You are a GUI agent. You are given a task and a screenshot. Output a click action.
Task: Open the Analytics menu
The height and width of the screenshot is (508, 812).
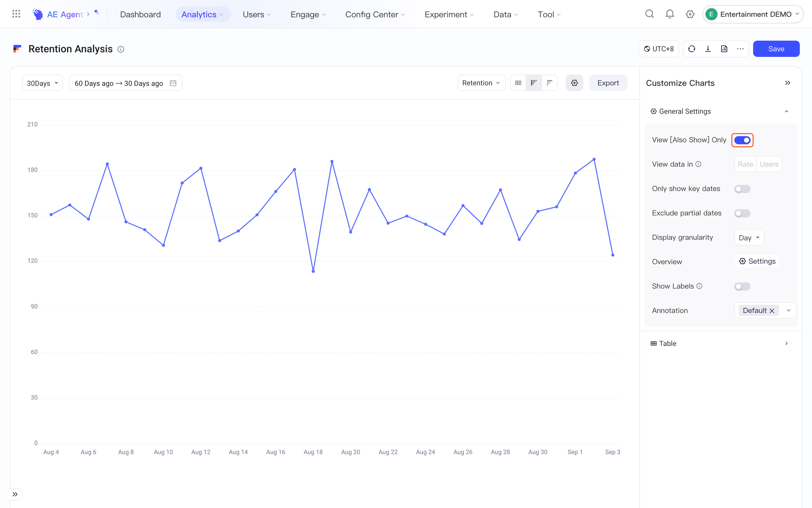(x=203, y=14)
